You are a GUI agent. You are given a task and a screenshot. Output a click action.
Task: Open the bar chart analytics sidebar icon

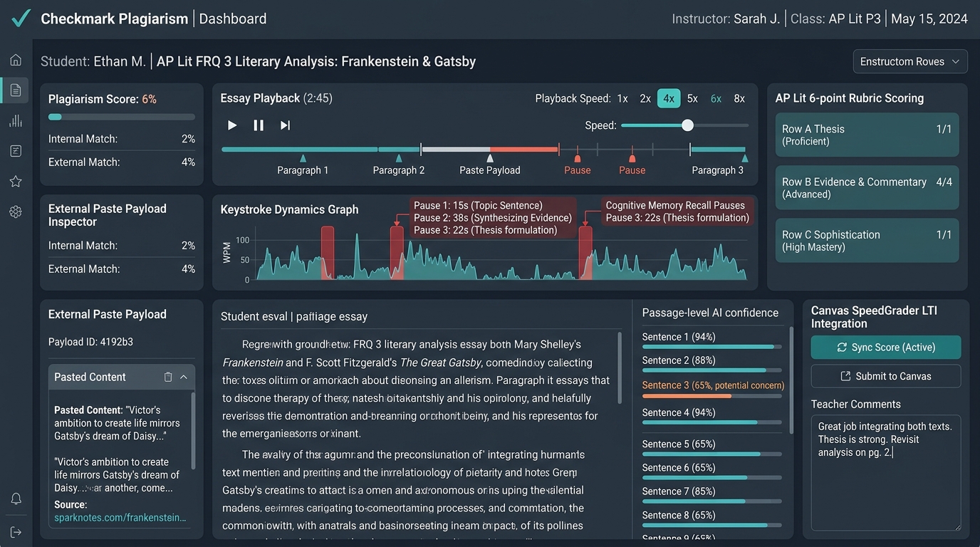16,120
